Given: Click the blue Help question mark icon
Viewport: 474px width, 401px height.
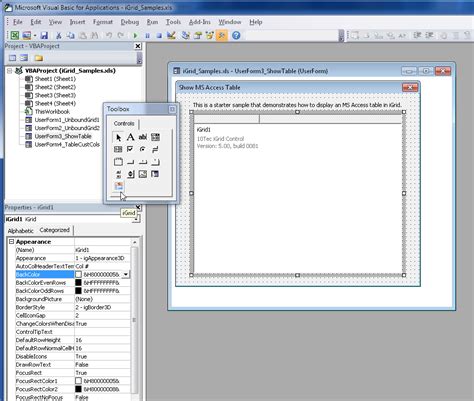Looking at the screenshot, I should pyautogui.click(x=236, y=35).
